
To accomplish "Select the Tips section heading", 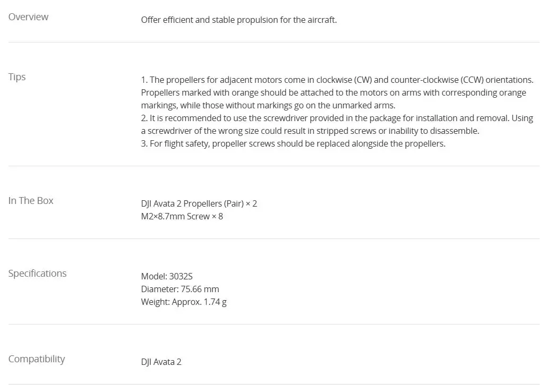I will [17, 77].
